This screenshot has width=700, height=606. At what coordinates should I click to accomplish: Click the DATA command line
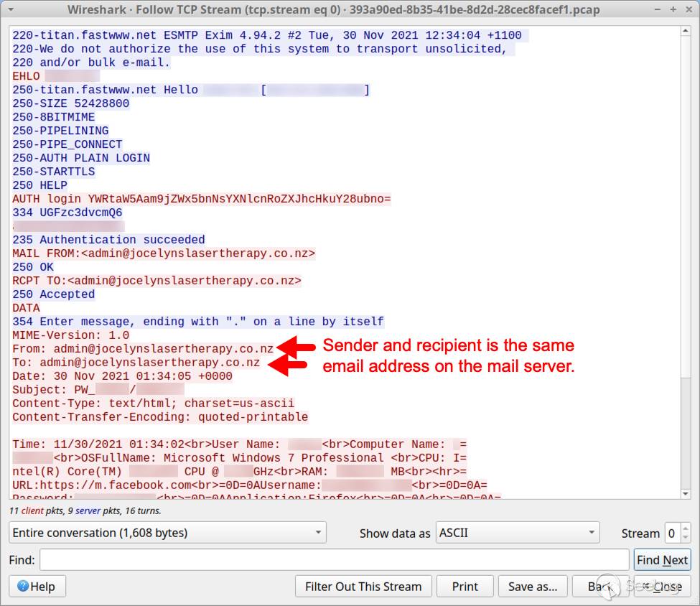pyautogui.click(x=26, y=308)
